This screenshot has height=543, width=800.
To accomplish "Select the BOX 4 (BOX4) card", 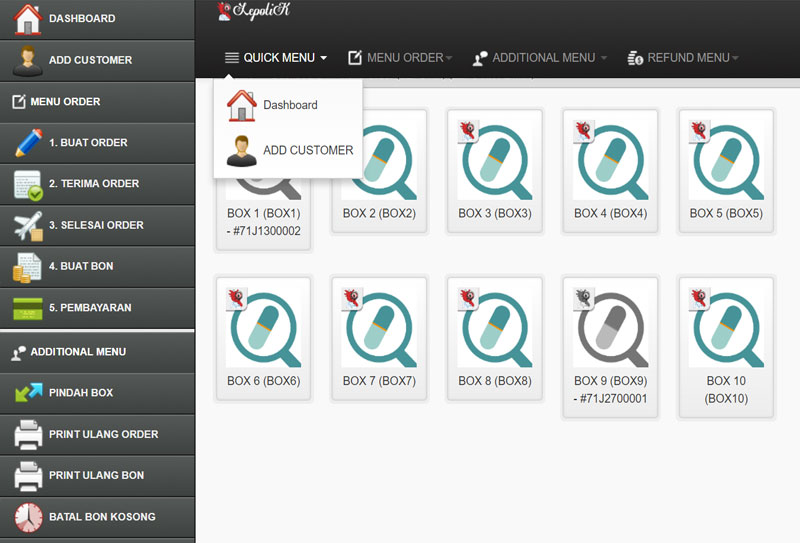I will 610,171.
